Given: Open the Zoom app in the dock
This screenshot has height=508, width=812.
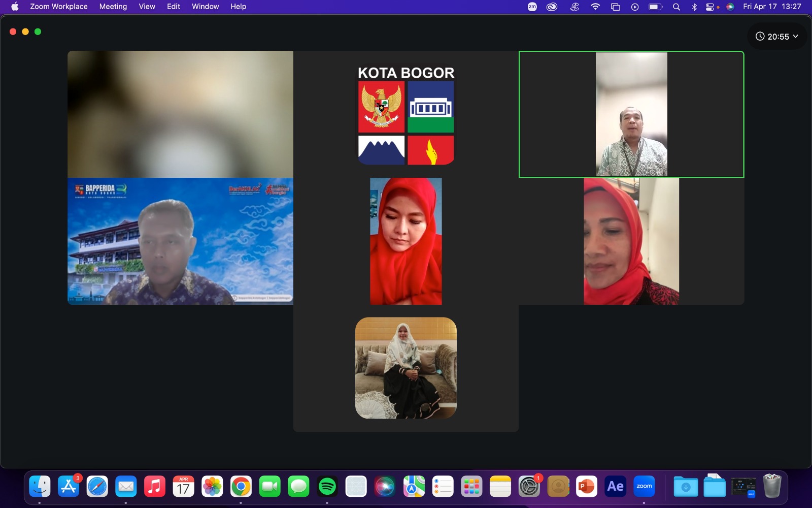Looking at the screenshot, I should 645,487.
